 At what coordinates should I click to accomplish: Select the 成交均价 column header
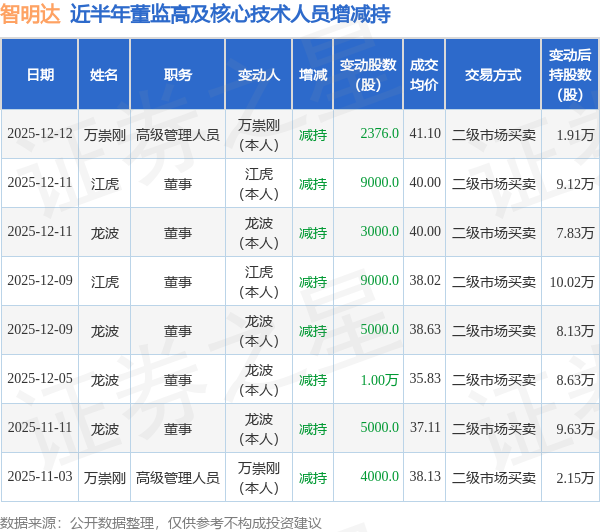424,75
